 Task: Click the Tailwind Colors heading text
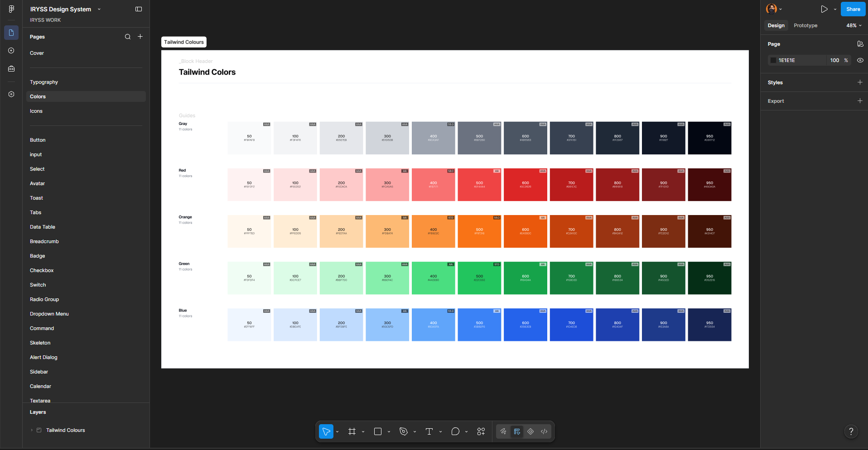pos(207,72)
